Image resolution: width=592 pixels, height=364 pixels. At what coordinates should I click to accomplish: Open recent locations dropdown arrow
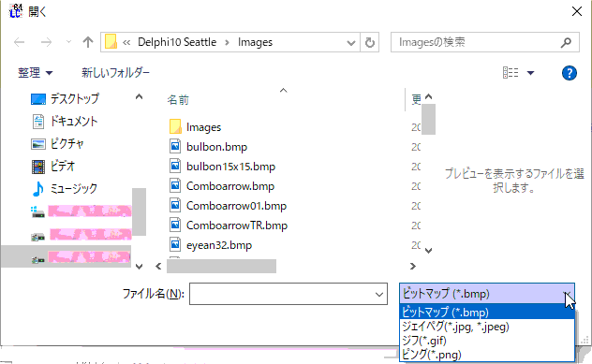tap(68, 42)
